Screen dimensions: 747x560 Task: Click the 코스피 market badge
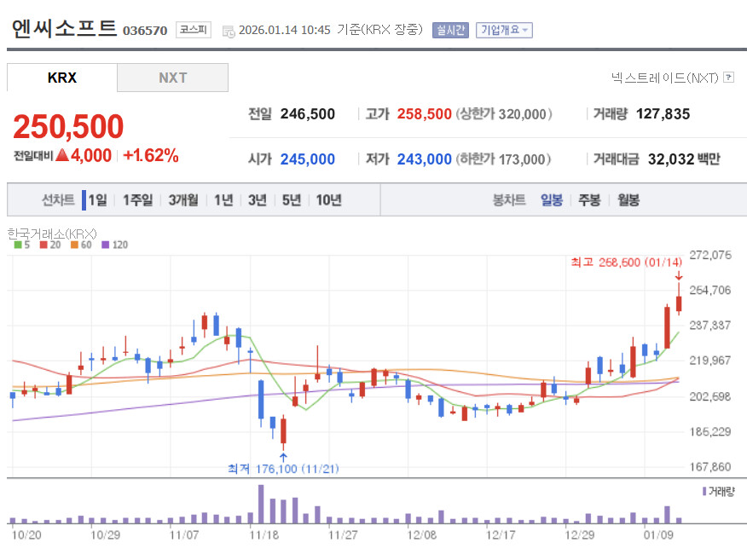coord(194,30)
